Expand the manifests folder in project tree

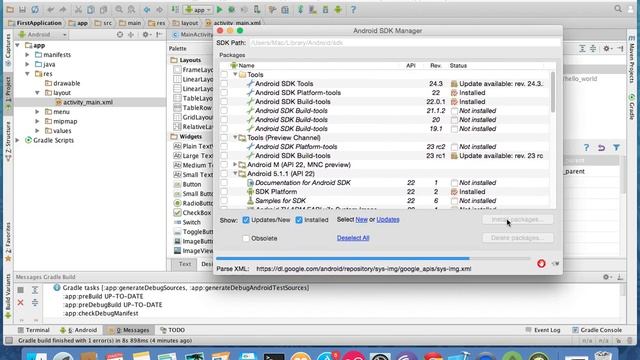coord(27,54)
